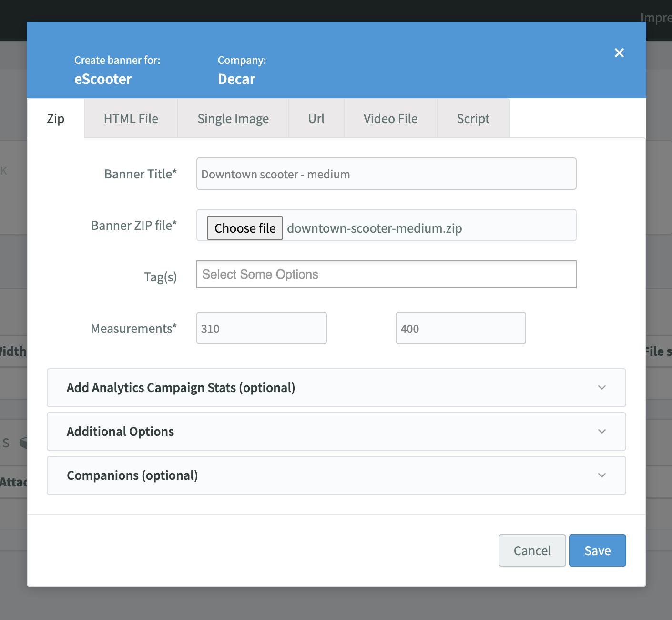This screenshot has height=620, width=672.
Task: Expand Add Analytics Campaign Stats section
Action: pyautogui.click(x=181, y=388)
